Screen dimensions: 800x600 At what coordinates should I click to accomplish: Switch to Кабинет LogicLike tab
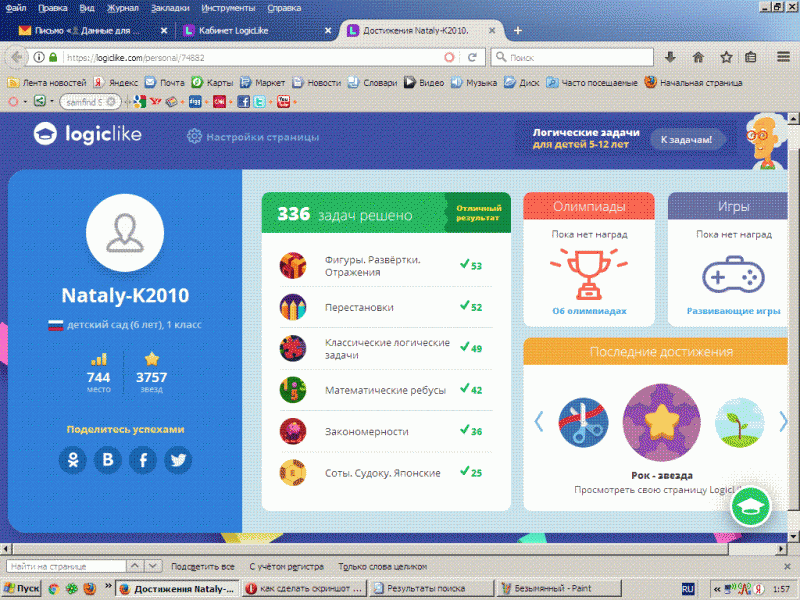coord(255,31)
